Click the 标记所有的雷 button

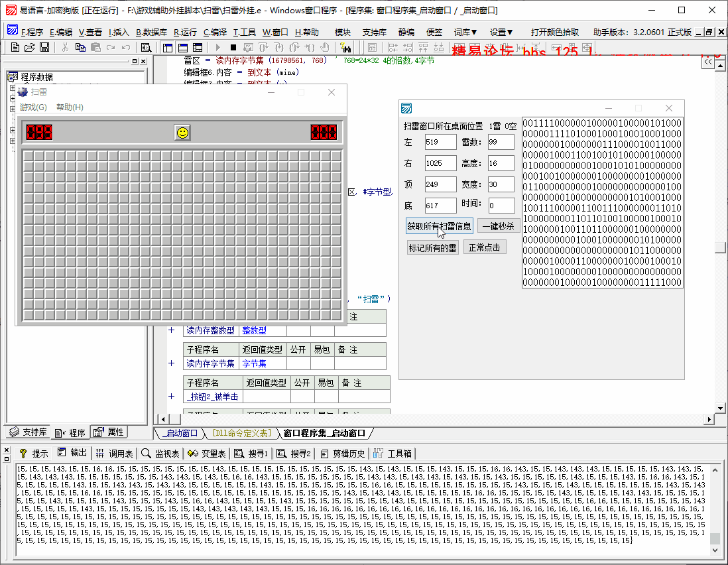(432, 247)
